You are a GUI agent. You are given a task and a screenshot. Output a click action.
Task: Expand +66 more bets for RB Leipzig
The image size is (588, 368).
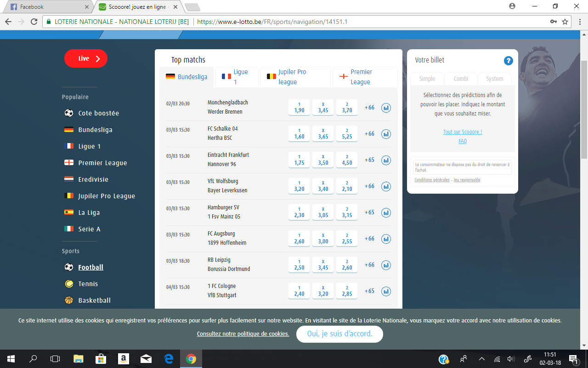point(369,265)
